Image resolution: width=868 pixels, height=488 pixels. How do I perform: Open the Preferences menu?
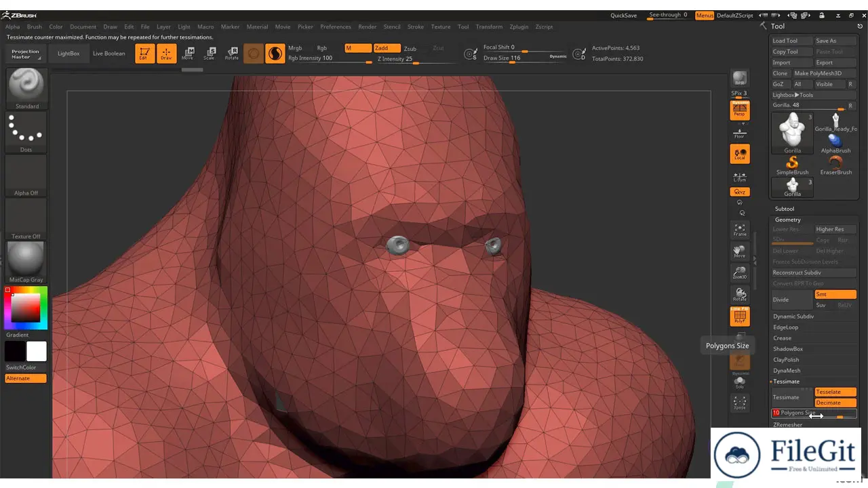[x=336, y=26]
